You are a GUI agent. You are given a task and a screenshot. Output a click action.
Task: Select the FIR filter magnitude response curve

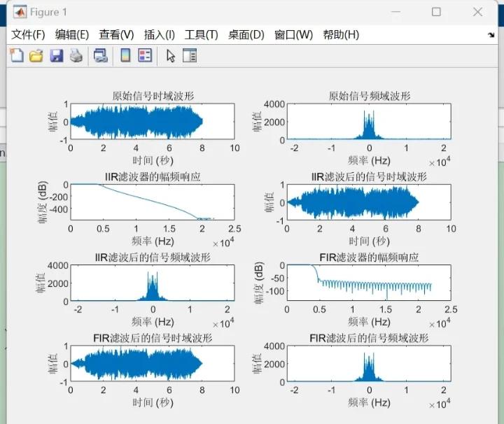click(x=359, y=281)
